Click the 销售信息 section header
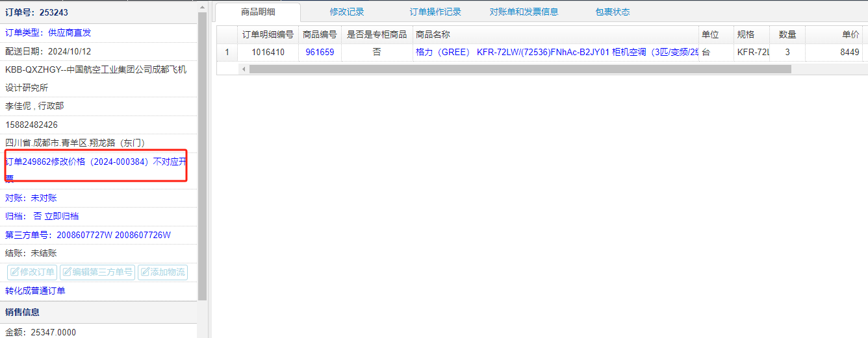This screenshot has width=868, height=338. click(98, 312)
